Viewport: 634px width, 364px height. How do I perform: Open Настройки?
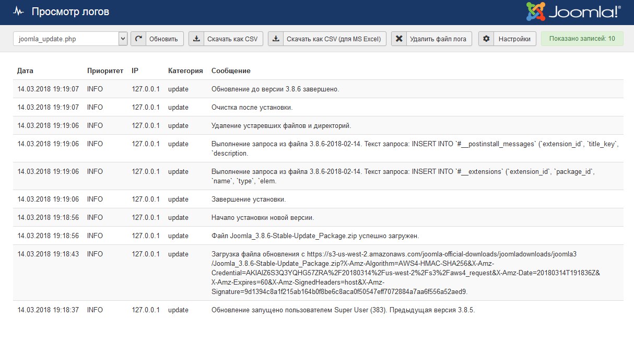click(514, 39)
